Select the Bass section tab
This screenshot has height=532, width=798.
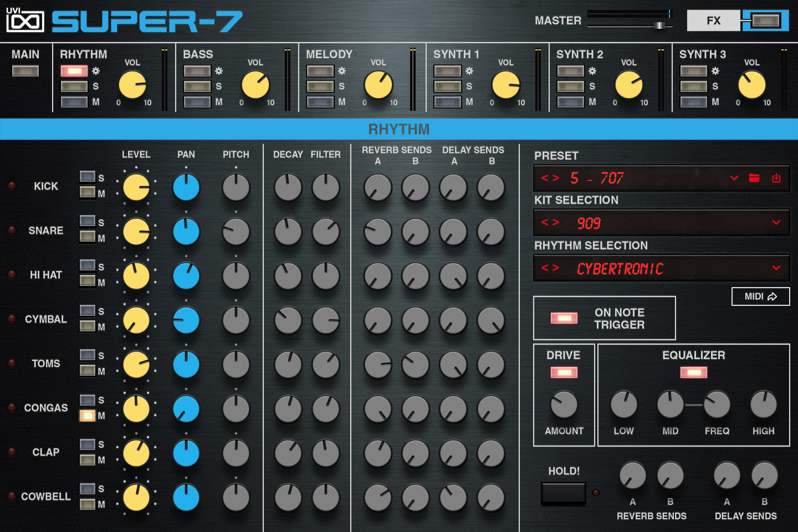(198, 54)
